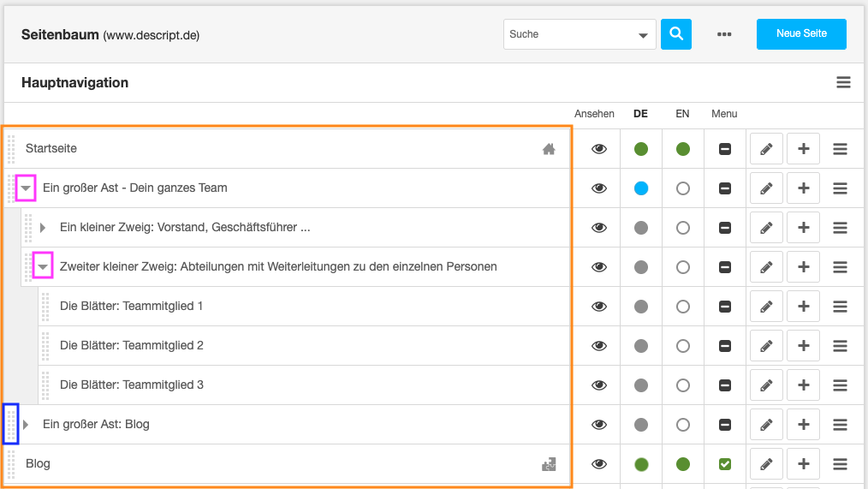View Teammitglied 2 via eye icon
This screenshot has width=868, height=489.
point(599,346)
